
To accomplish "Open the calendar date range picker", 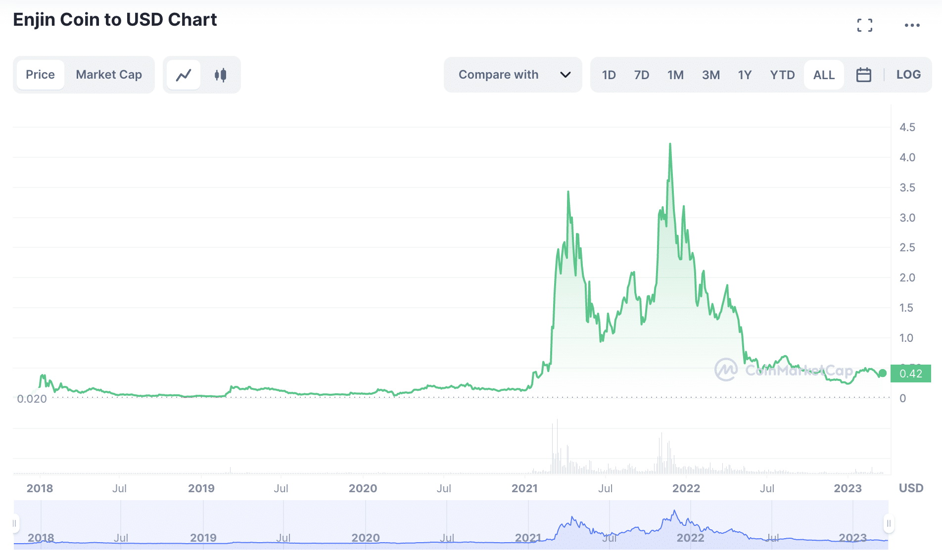I will 864,75.
